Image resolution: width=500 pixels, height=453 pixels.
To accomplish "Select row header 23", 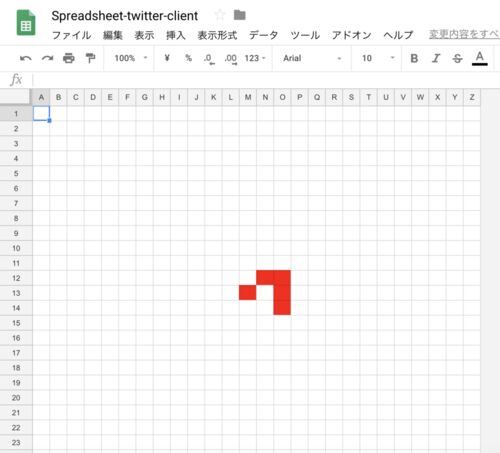I will 16,442.
